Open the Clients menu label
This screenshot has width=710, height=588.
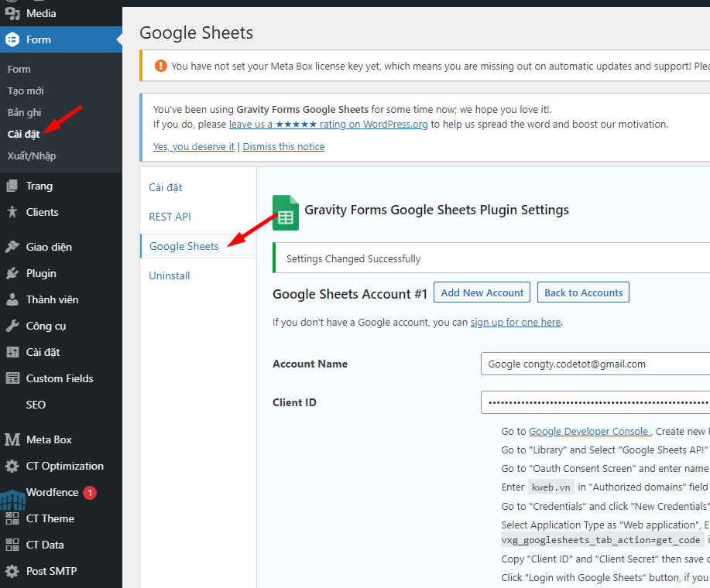click(x=42, y=212)
